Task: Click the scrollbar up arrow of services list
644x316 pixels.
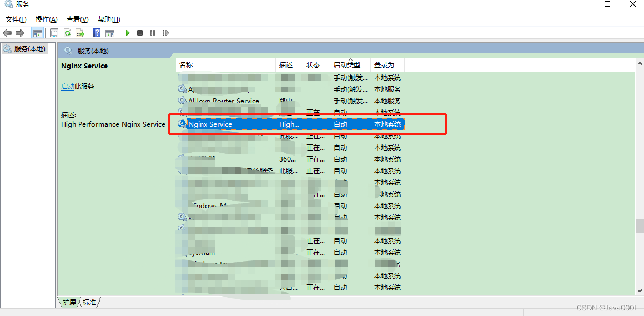Action: point(640,64)
